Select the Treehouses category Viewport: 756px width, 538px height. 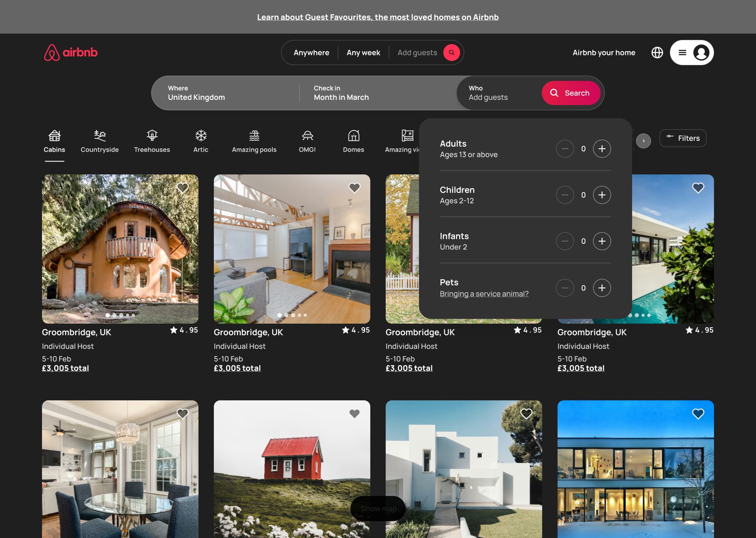point(152,142)
